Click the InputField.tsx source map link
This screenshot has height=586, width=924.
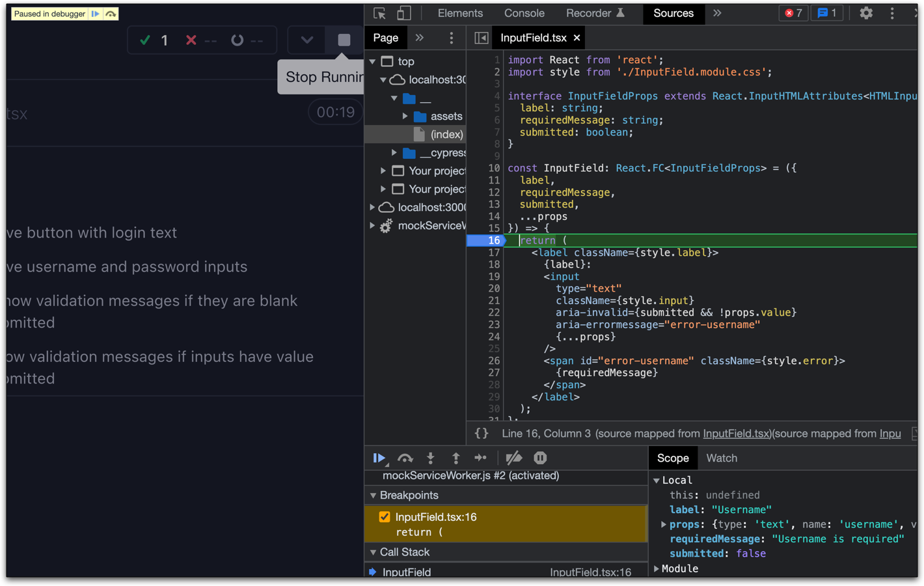point(736,434)
